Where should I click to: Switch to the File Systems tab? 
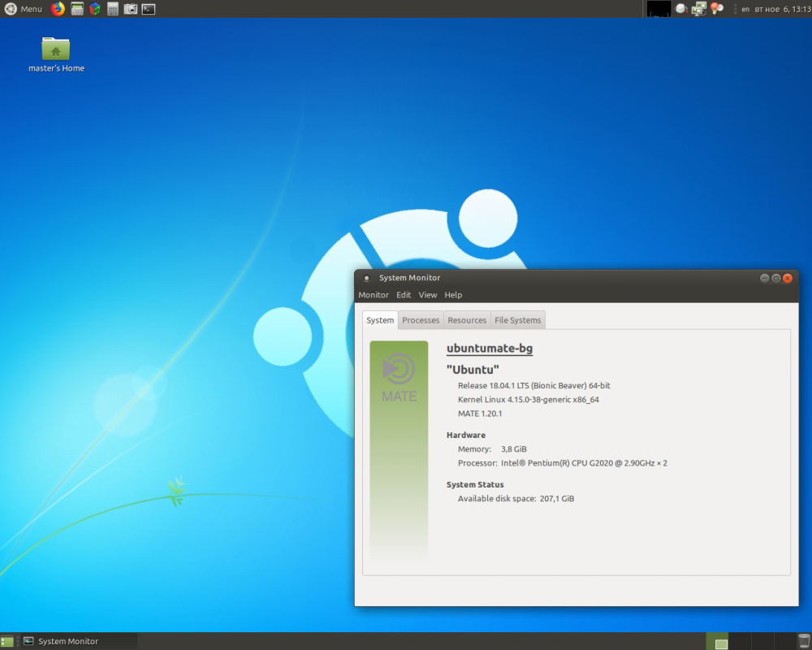click(x=518, y=320)
